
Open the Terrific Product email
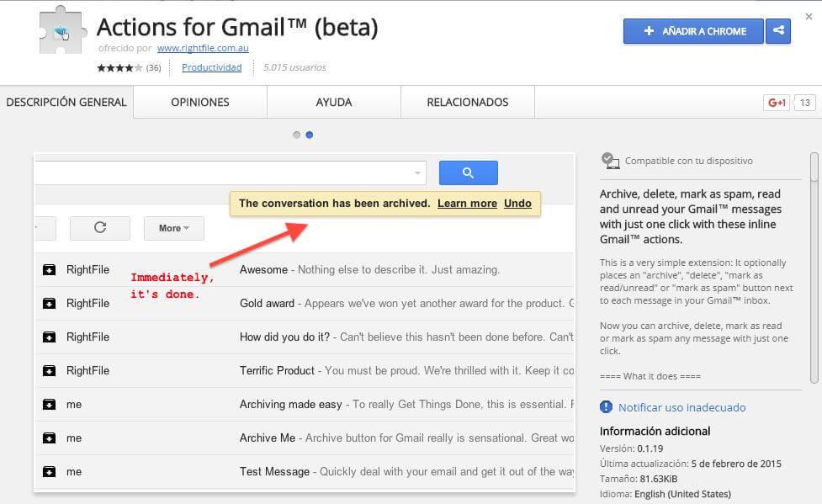[277, 370]
